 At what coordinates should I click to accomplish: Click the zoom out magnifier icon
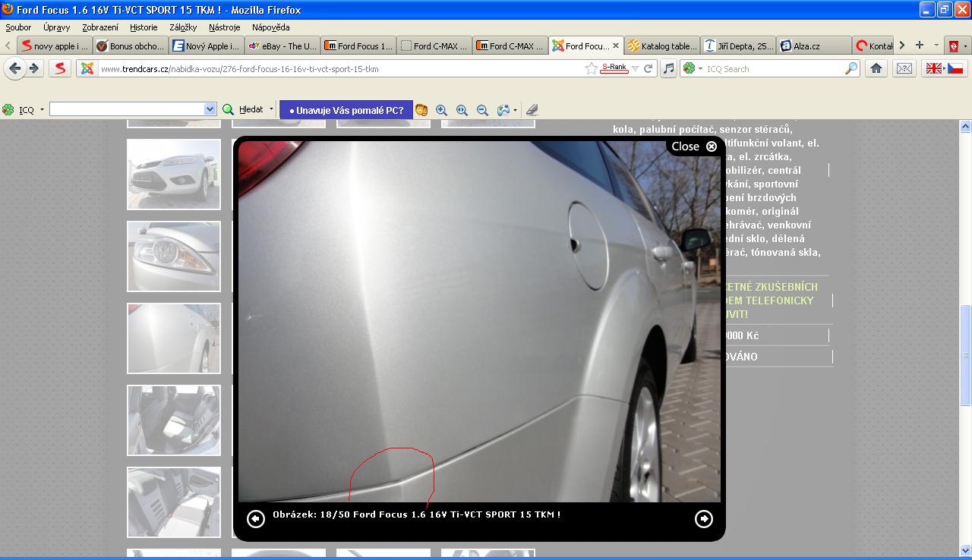(482, 110)
